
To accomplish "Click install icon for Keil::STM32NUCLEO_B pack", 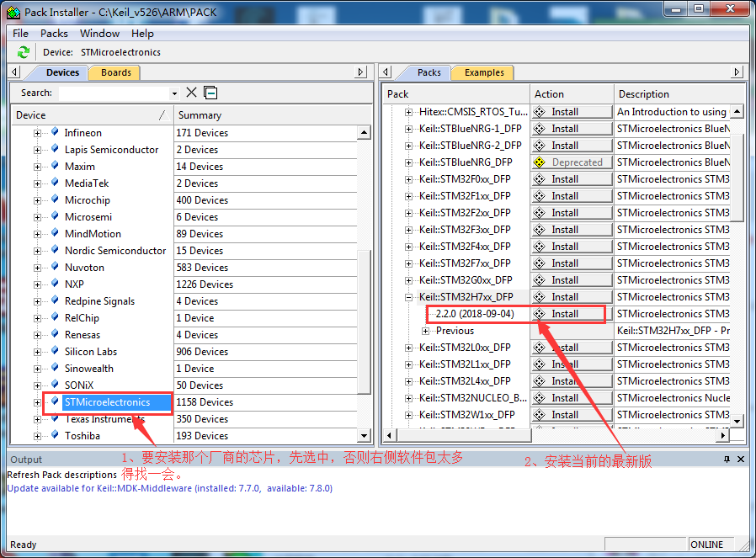I will 540,398.
